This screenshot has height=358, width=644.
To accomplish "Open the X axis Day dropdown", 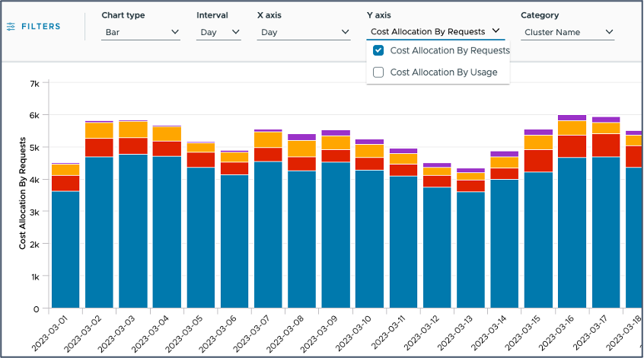I will click(x=304, y=32).
